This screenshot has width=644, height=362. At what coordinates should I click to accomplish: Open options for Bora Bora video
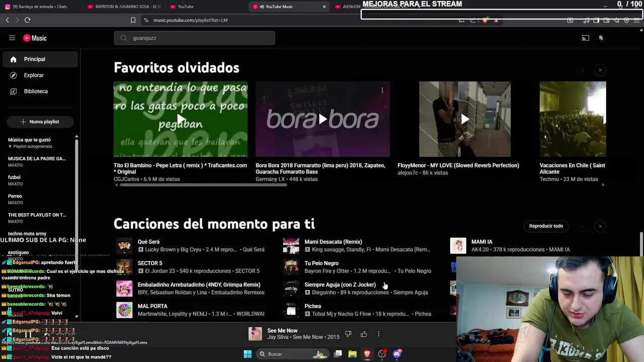coord(382,90)
